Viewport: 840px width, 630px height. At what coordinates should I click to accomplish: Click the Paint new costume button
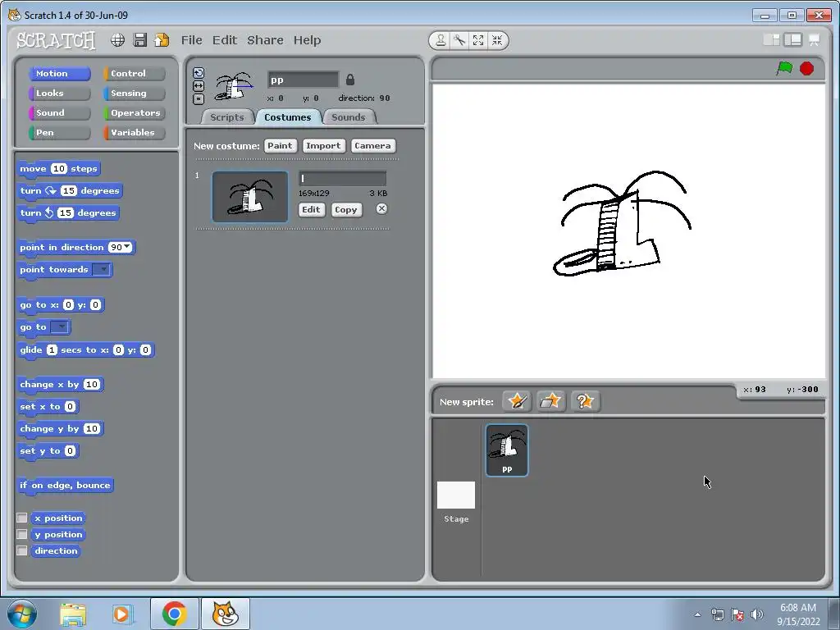pos(281,146)
